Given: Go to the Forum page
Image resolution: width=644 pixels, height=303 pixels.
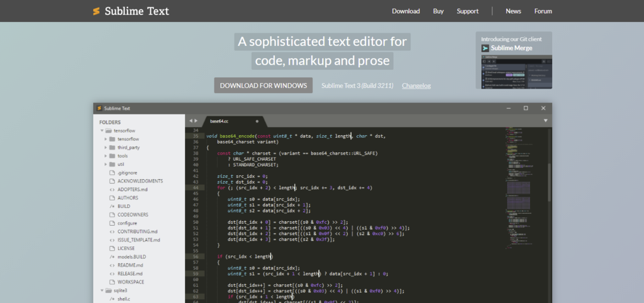Looking at the screenshot, I should coord(543,11).
